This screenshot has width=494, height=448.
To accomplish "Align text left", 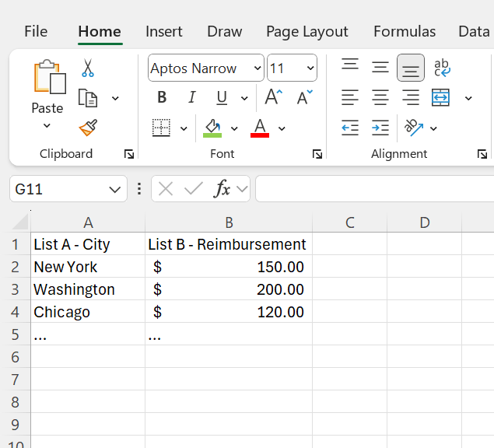I will [350, 97].
